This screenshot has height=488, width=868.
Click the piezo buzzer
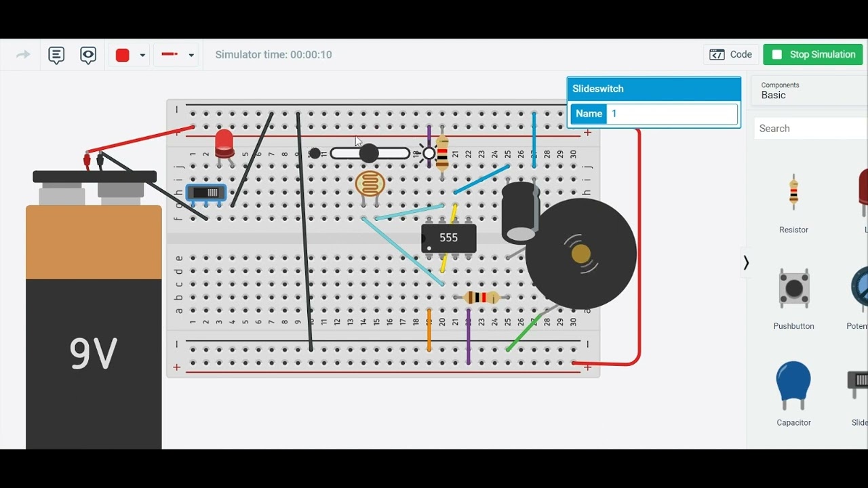(581, 253)
